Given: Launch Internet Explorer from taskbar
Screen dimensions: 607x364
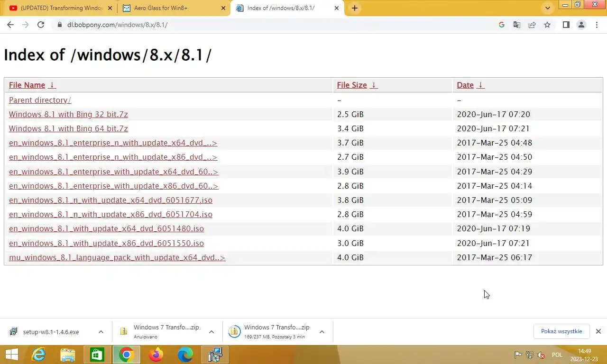Looking at the screenshot, I should pyautogui.click(x=38, y=355).
